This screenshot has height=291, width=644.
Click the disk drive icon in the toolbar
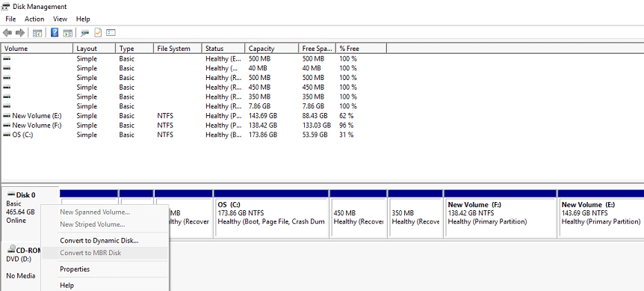point(85,33)
